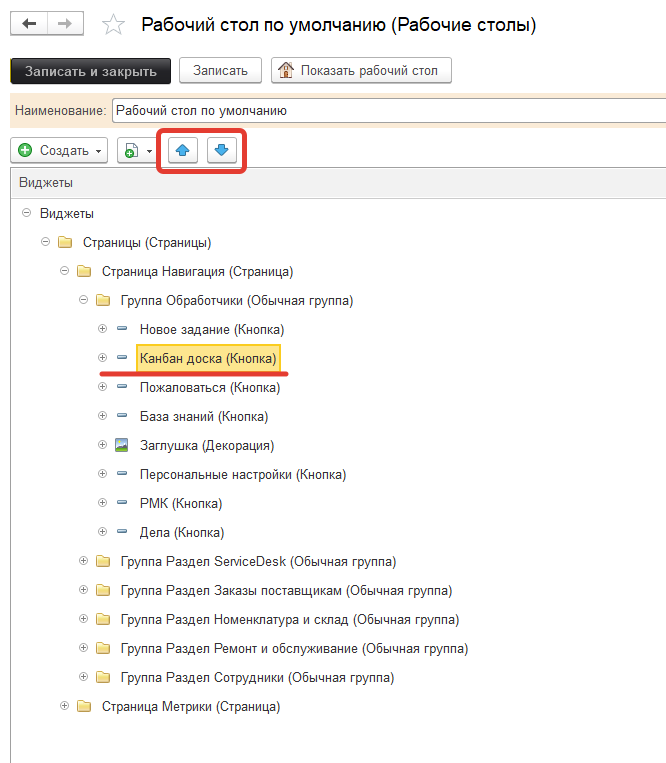Open the Создать dropdown button
Screen dimensions: 666x763
tap(59, 151)
